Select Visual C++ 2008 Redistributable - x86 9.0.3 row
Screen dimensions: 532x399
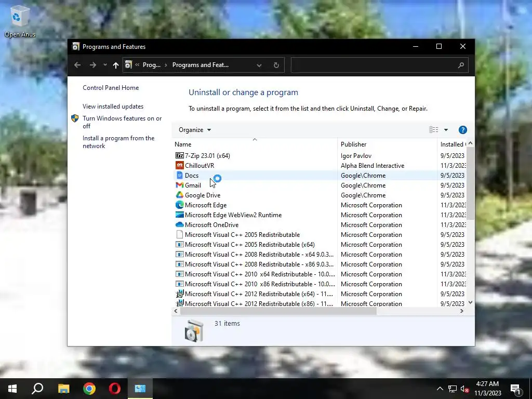click(320, 264)
